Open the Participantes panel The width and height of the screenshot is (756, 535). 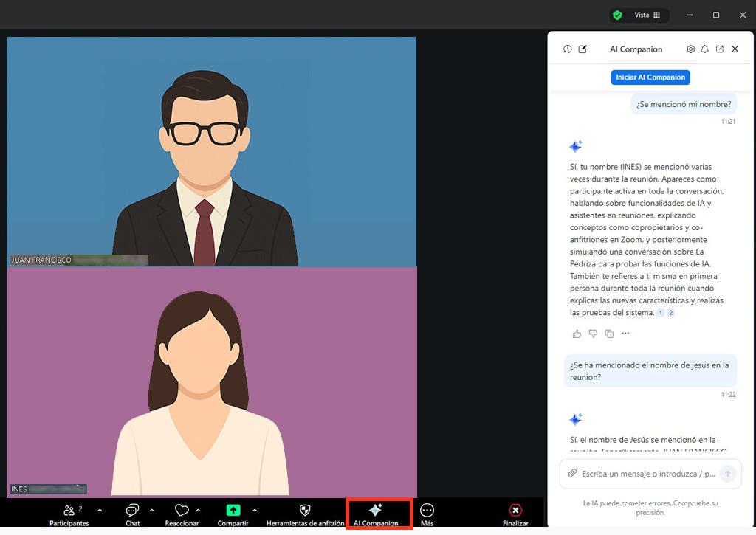point(69,515)
